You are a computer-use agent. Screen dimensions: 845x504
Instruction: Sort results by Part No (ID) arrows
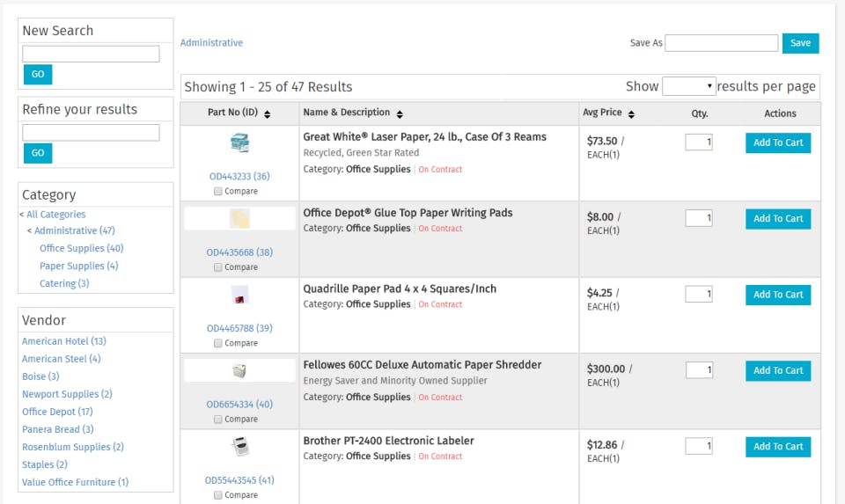268,114
